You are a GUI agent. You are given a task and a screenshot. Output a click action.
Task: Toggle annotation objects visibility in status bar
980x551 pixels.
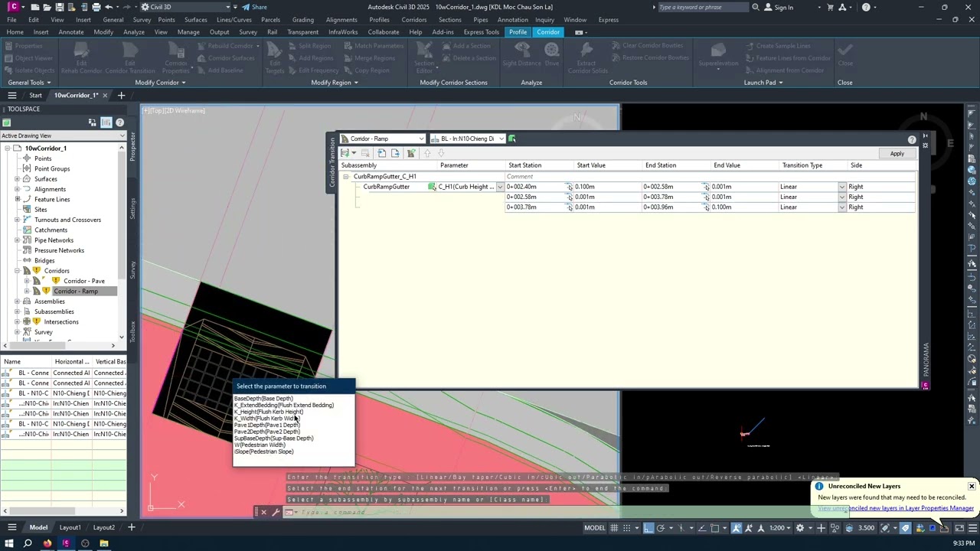point(737,527)
